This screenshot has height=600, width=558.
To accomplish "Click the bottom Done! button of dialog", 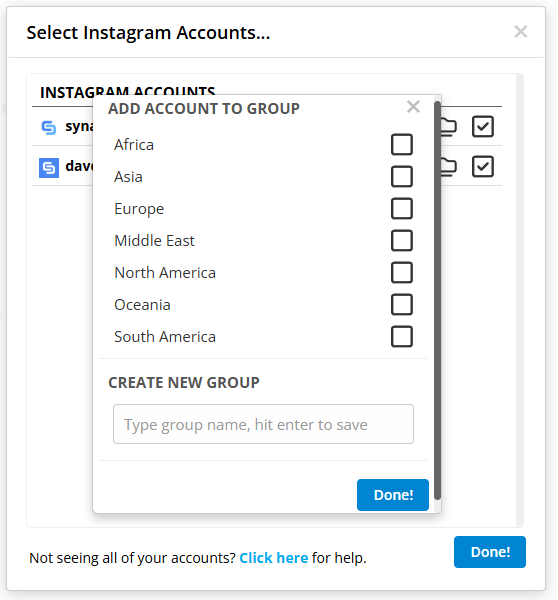I will pos(490,552).
